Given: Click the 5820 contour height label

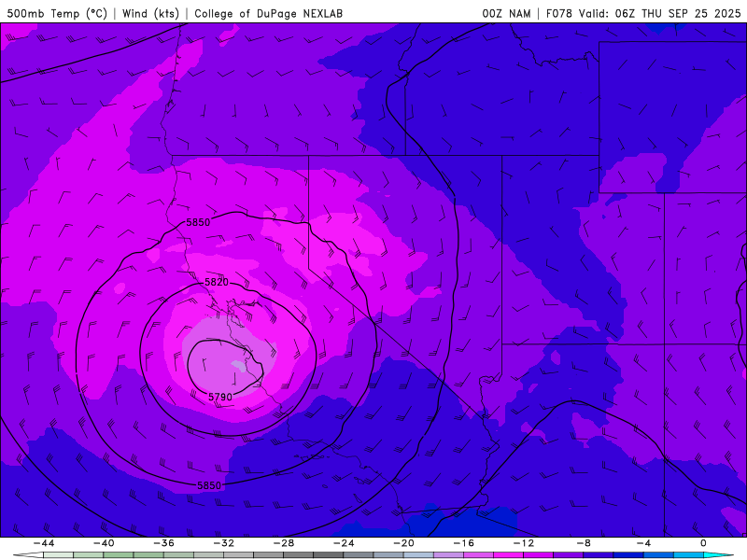Looking at the screenshot, I should coord(217,282).
